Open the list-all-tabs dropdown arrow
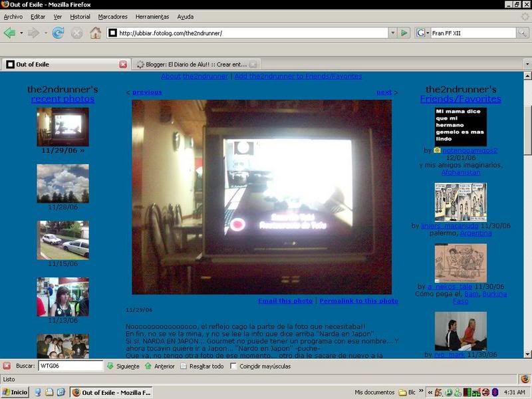 pos(527,64)
